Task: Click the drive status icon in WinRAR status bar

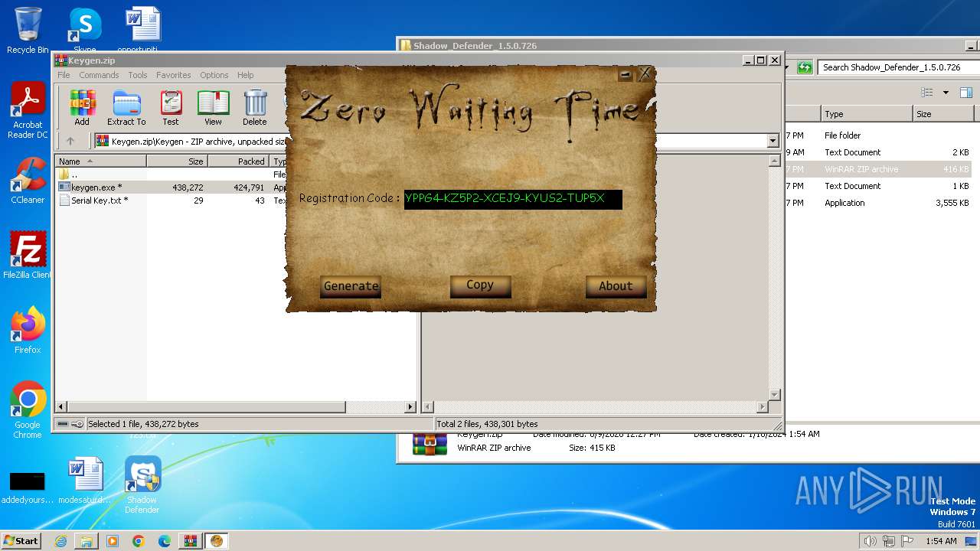Action: tap(63, 424)
